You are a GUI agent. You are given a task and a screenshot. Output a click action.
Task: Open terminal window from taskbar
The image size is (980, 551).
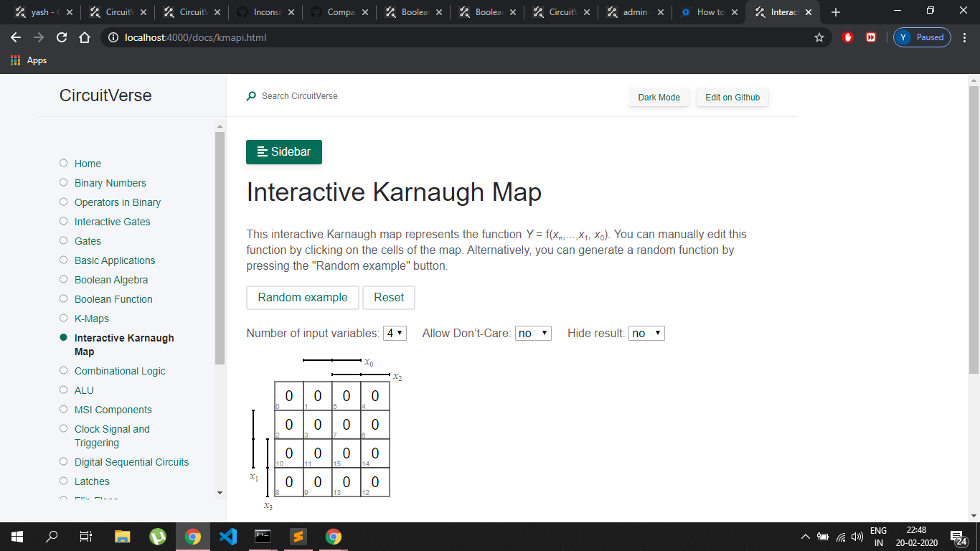point(263,537)
